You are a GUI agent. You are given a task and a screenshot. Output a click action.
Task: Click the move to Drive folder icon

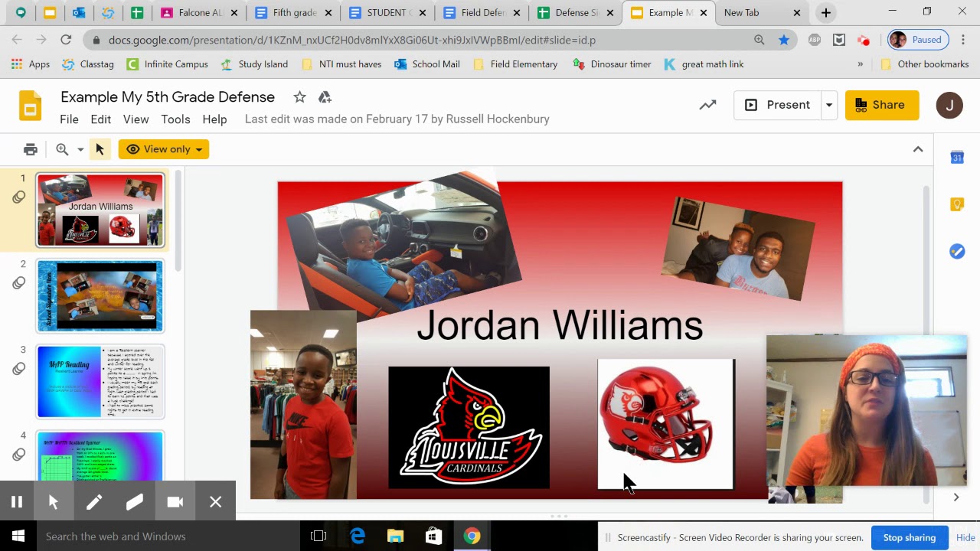[325, 97]
